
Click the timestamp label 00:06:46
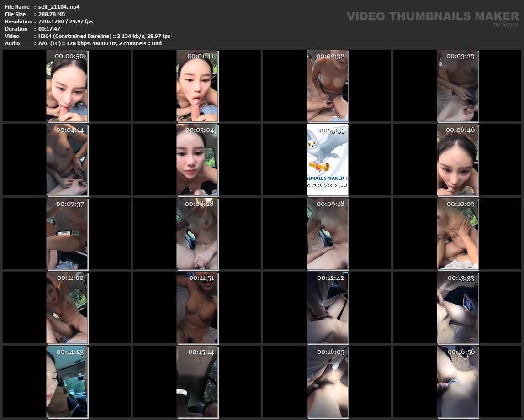[460, 130]
